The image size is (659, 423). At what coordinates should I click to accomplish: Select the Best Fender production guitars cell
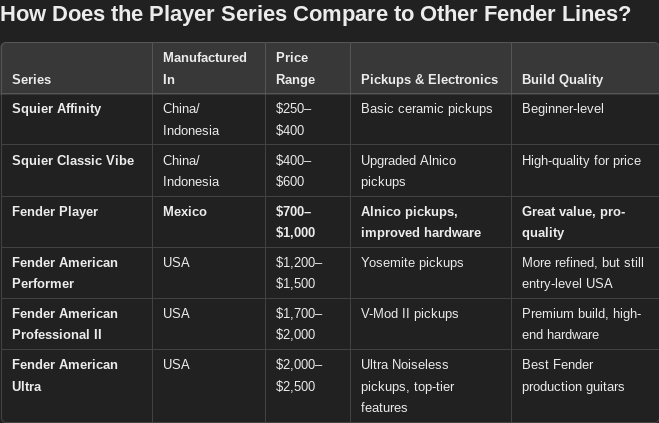click(572, 375)
